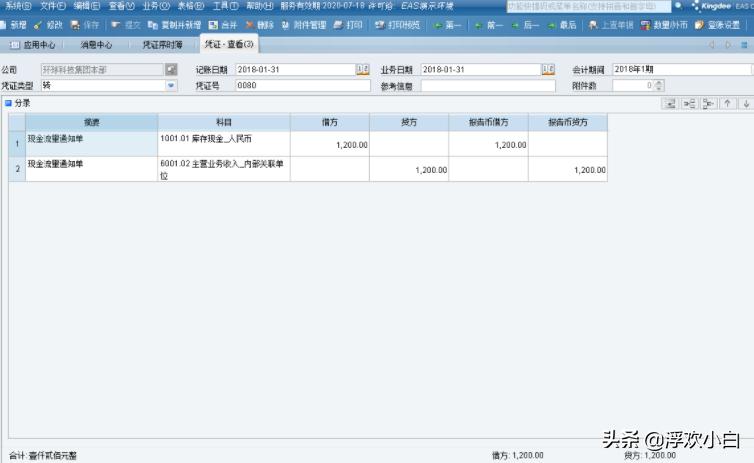The width and height of the screenshot is (754, 463).
Task: Go to 第一 (First) voucher
Action: [x=447, y=25]
